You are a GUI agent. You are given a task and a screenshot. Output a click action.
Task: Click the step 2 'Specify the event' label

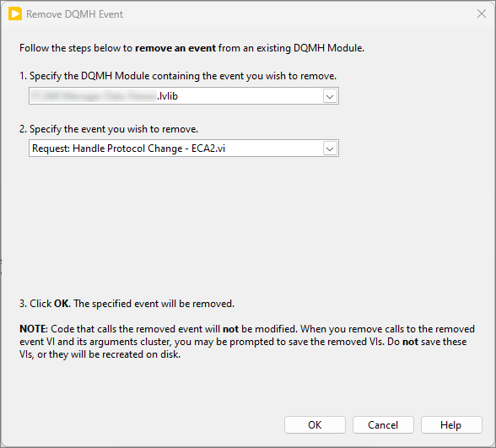109,129
